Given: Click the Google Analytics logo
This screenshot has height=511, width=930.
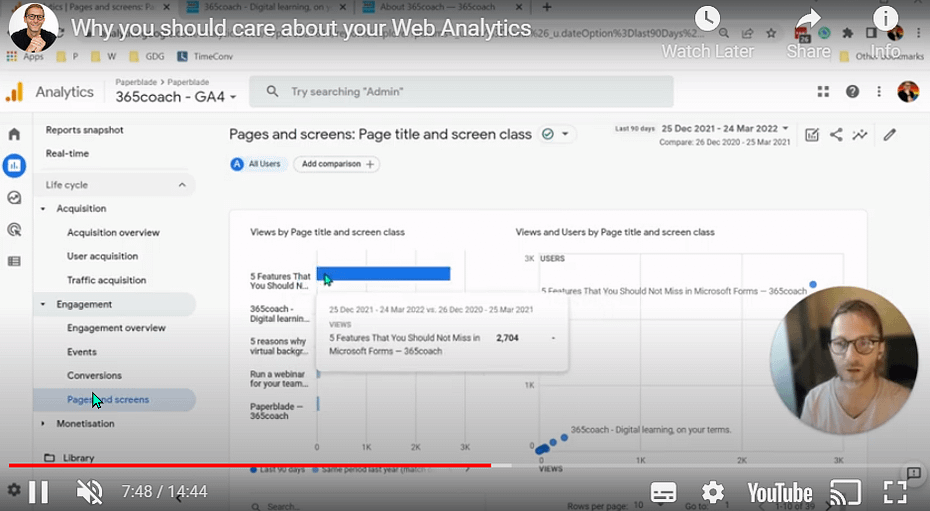Looking at the screenshot, I should [14, 92].
